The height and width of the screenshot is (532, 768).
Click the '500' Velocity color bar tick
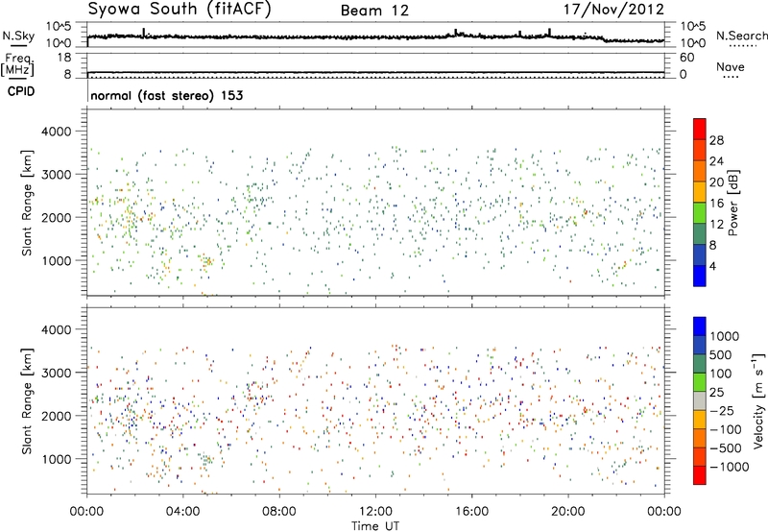721,355
